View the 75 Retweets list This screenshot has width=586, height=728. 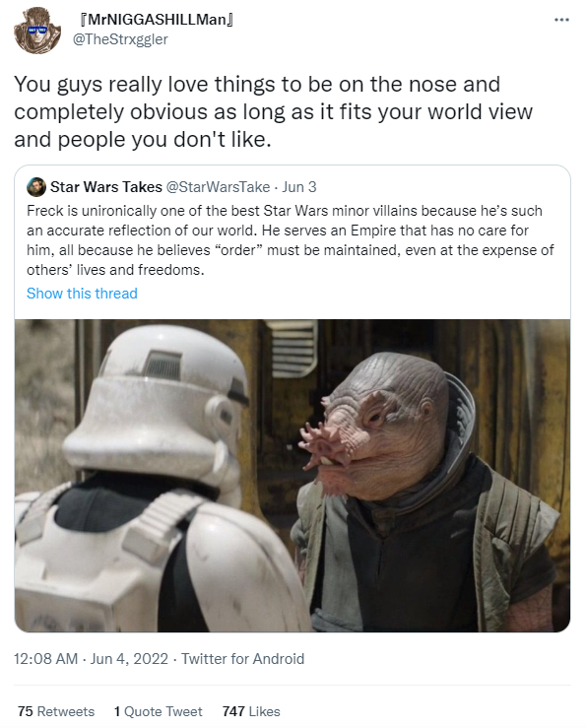pos(56,711)
